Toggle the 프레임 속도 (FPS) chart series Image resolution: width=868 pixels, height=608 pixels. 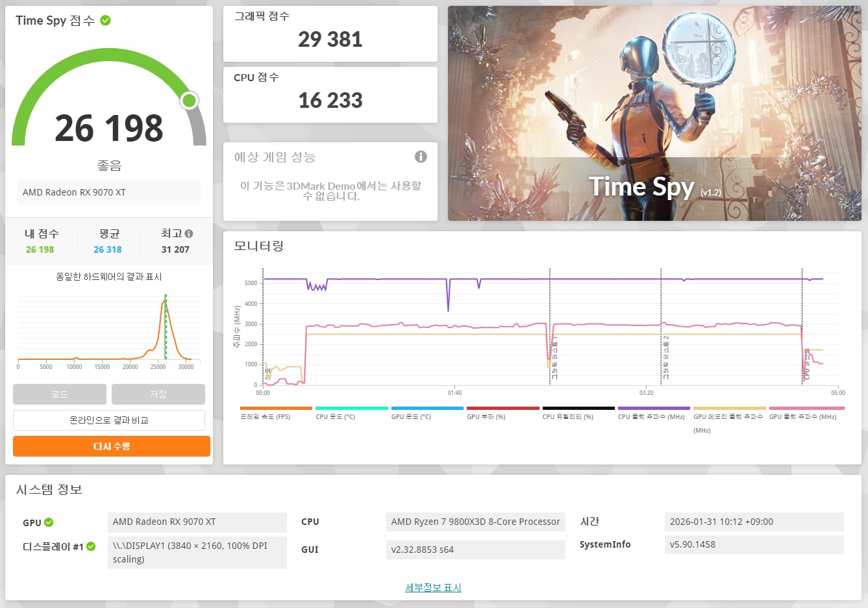pos(266,416)
